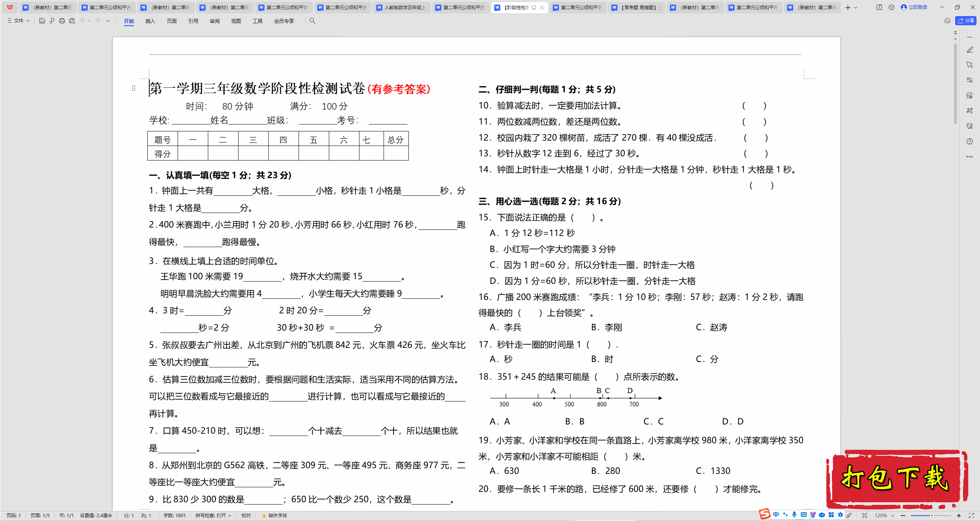The image size is (980, 521).
Task: Click the 缺失字体 warning in status bar
Action: [x=274, y=516]
